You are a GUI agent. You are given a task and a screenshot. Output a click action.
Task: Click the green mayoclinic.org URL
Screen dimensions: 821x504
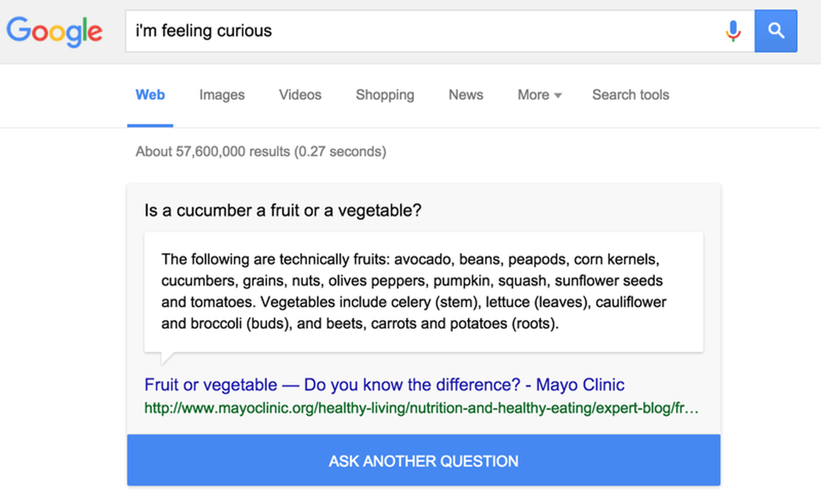point(421,408)
